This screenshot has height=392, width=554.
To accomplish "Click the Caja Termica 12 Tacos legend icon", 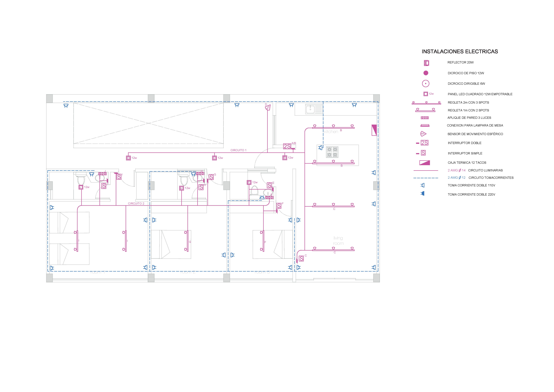I will point(425,163).
